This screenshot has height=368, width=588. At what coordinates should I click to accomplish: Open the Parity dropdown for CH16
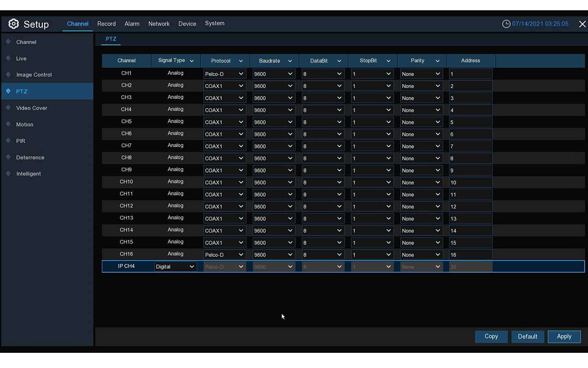pyautogui.click(x=421, y=254)
